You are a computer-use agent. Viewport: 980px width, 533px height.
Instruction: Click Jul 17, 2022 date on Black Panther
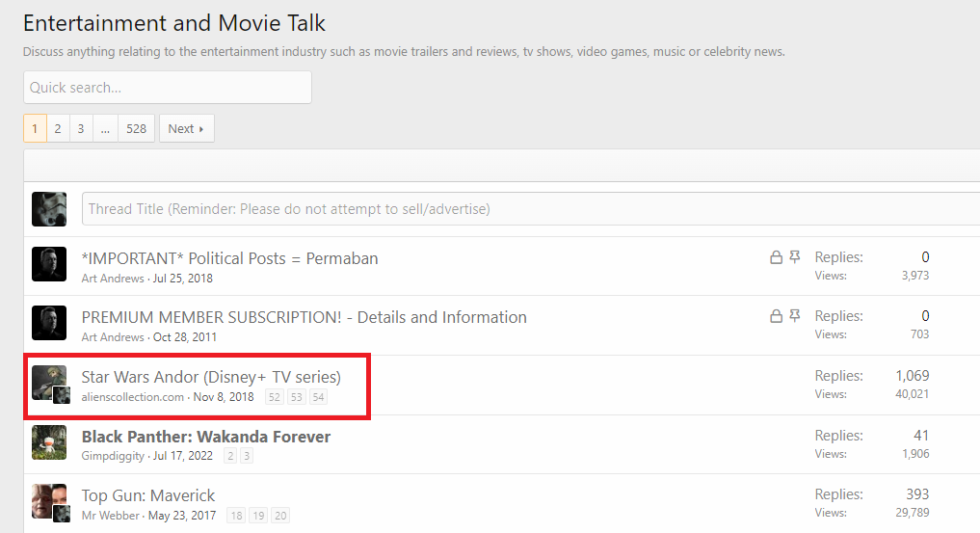click(x=183, y=456)
